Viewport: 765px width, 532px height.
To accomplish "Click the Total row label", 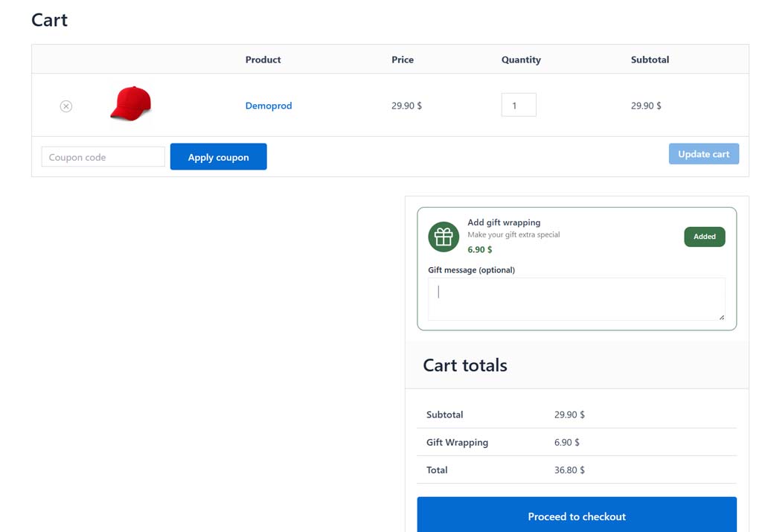I will [437, 469].
